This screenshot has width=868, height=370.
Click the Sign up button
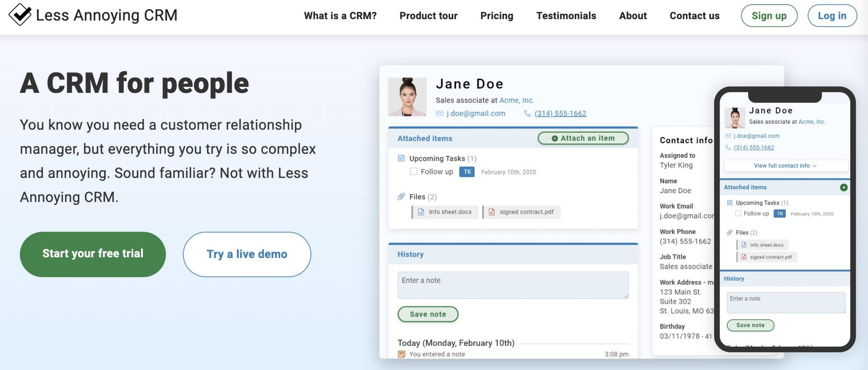click(x=769, y=16)
